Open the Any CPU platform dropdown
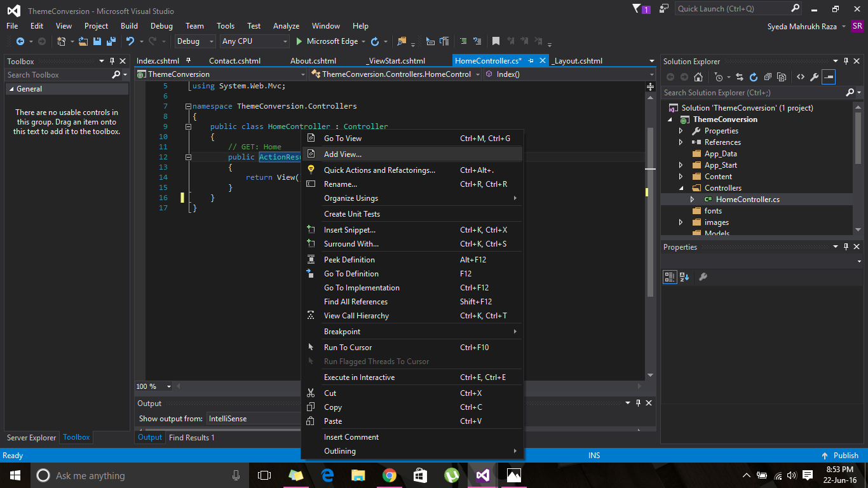868x488 pixels. 254,41
